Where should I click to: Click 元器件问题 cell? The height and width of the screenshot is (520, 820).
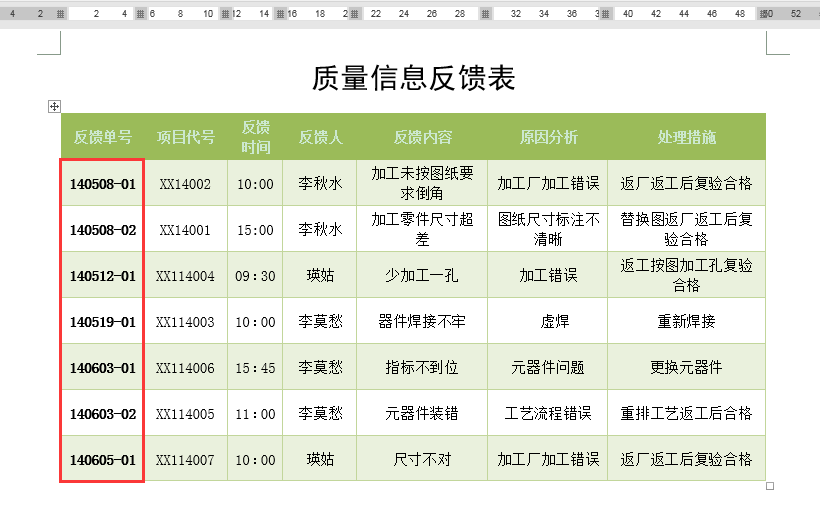(548, 367)
